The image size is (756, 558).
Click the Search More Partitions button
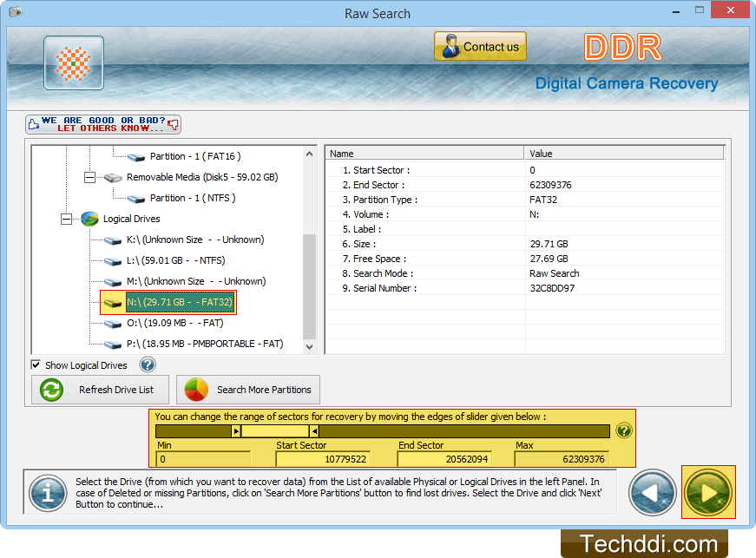point(248,390)
